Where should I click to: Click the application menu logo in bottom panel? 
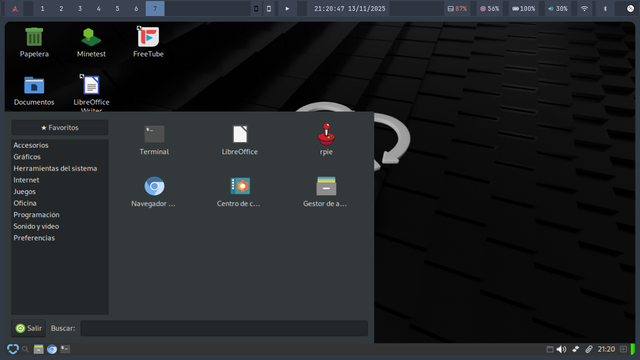pyautogui.click(x=13, y=349)
